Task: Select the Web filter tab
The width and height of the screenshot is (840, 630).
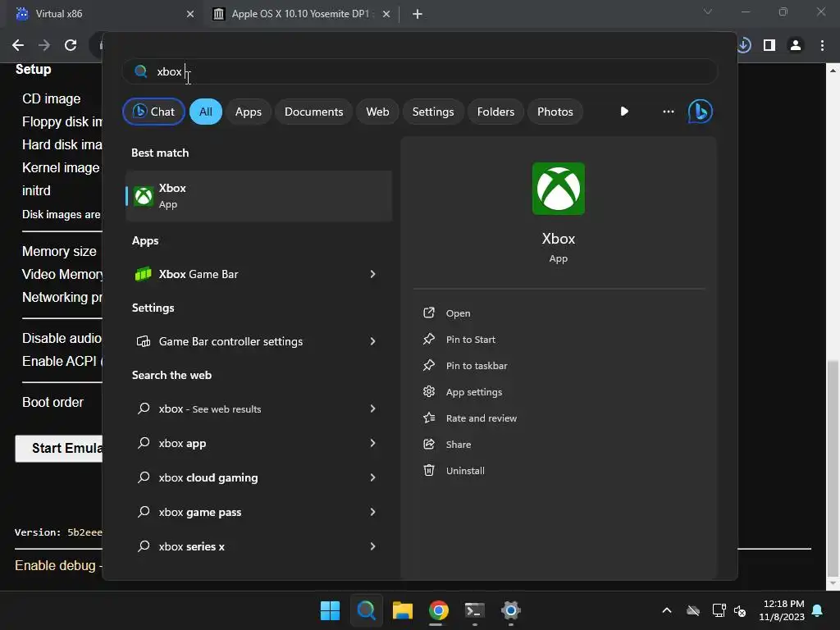Action: (x=377, y=112)
